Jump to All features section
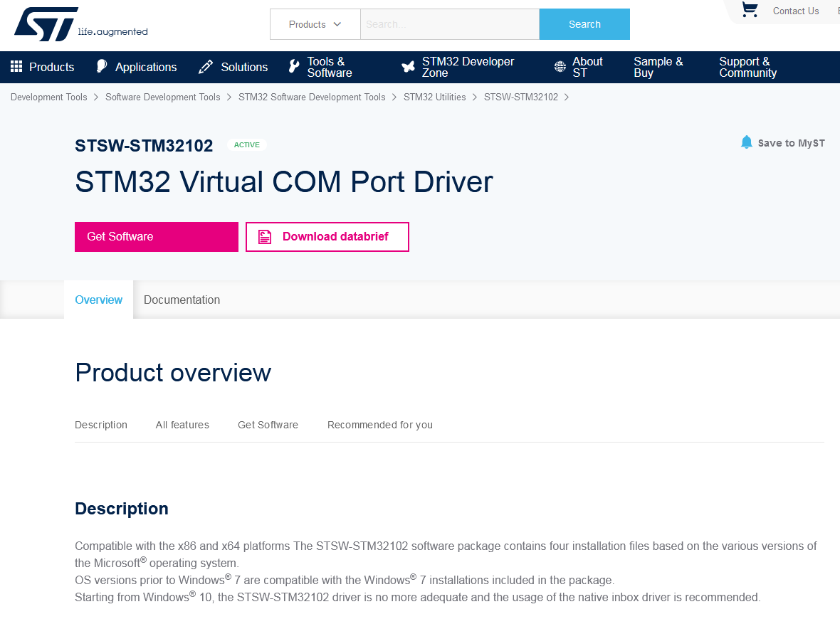The height and width of the screenshot is (619, 840). tap(182, 425)
